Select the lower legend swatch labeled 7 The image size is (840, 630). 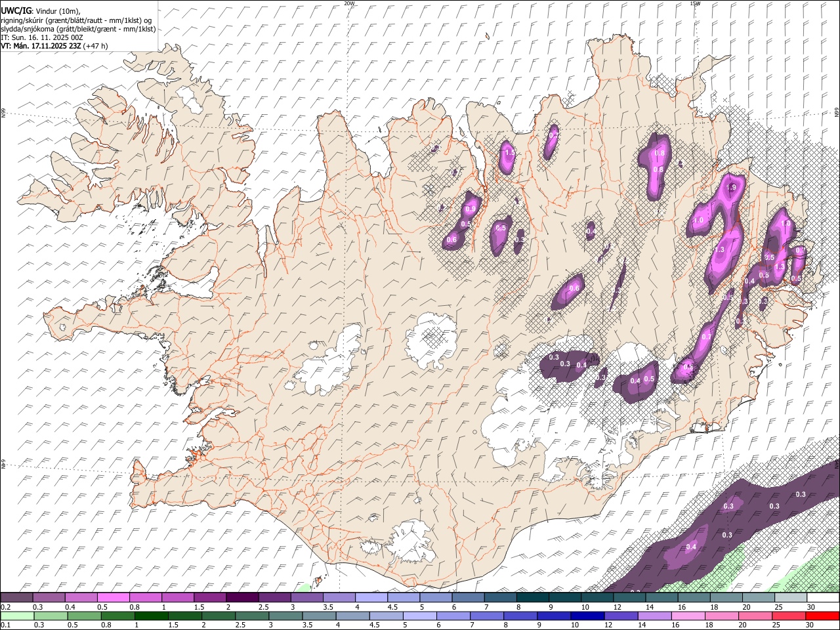tap(487, 616)
